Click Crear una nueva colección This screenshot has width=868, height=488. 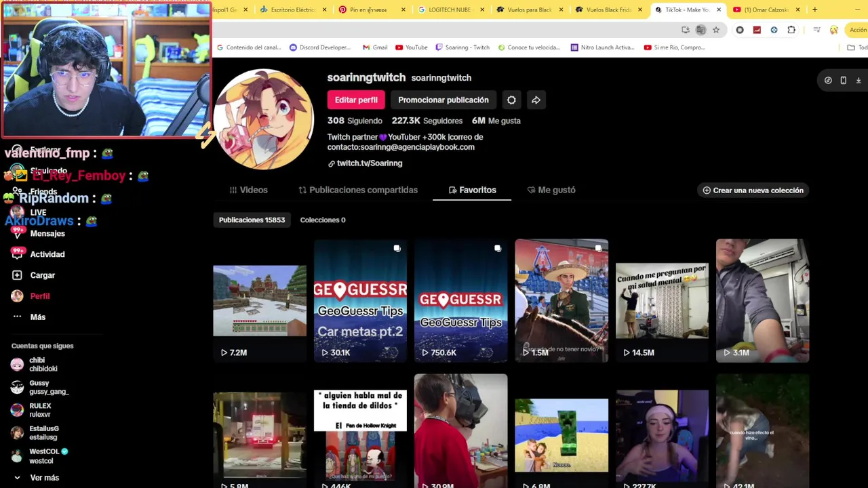point(753,190)
